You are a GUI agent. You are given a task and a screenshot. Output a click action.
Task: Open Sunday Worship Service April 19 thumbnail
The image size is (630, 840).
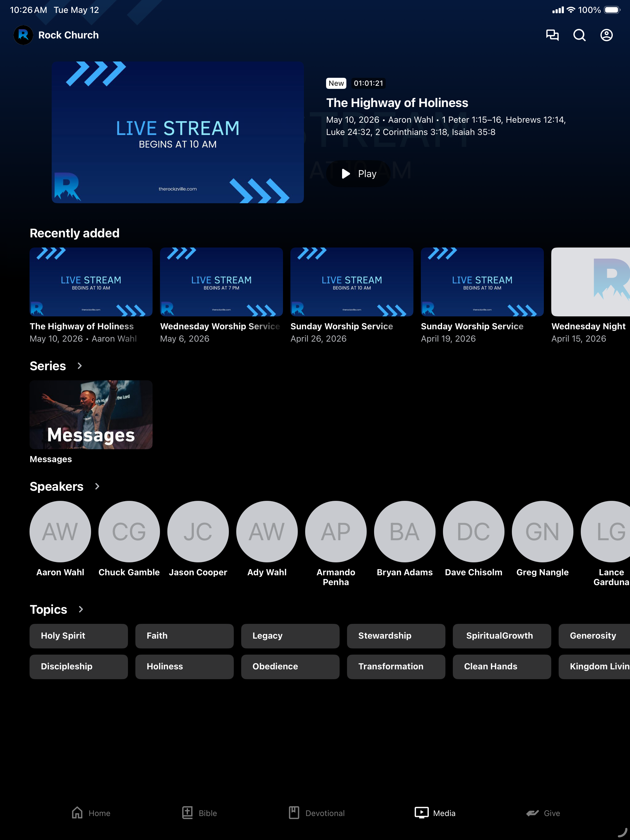click(x=482, y=282)
